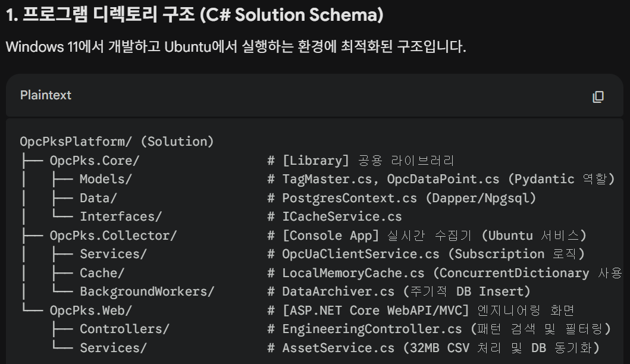Select the BackgroundWorkers/ folder entry
The height and width of the screenshot is (364, 630).
[x=146, y=291]
